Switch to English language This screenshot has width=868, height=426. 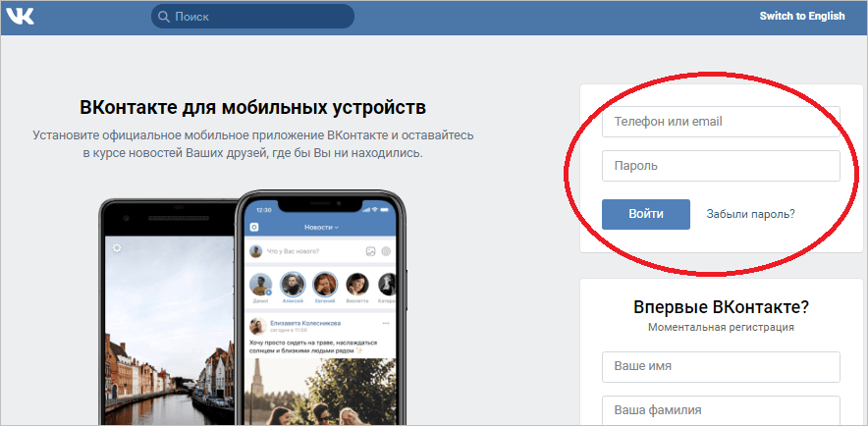[802, 16]
